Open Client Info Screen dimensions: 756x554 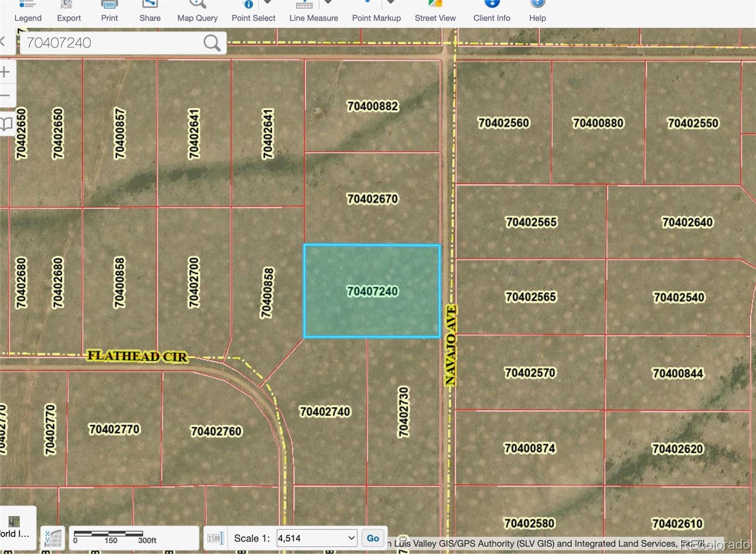(491, 12)
